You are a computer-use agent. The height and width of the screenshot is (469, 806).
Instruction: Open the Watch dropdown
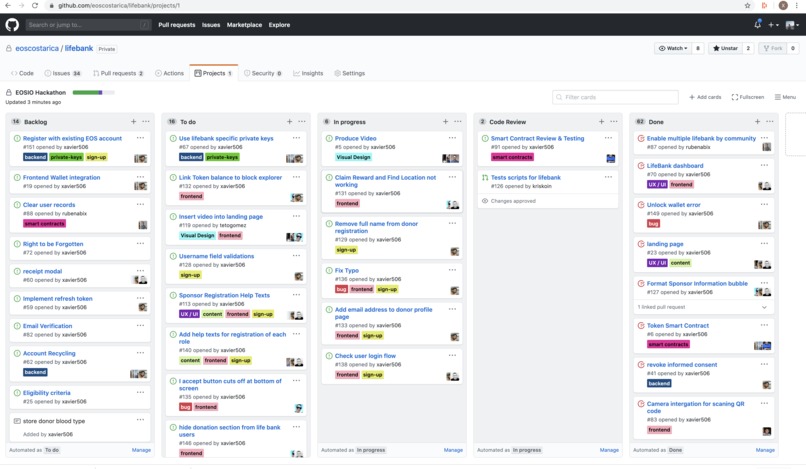point(673,48)
